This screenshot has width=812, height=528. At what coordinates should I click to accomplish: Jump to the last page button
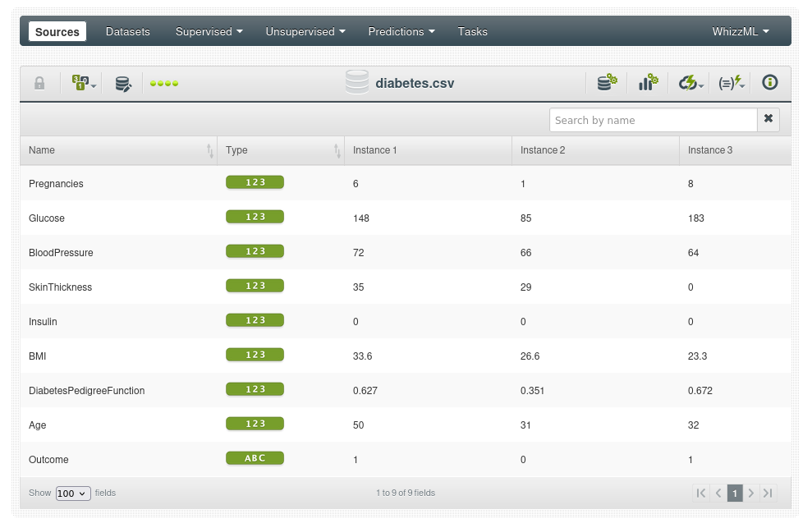pos(768,494)
